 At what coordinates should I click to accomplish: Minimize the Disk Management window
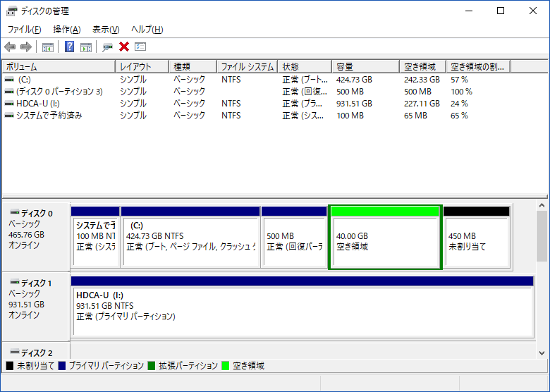pos(469,11)
